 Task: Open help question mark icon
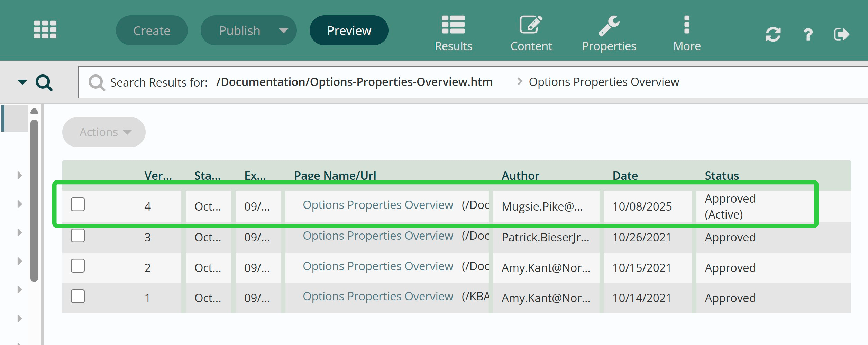tap(808, 34)
